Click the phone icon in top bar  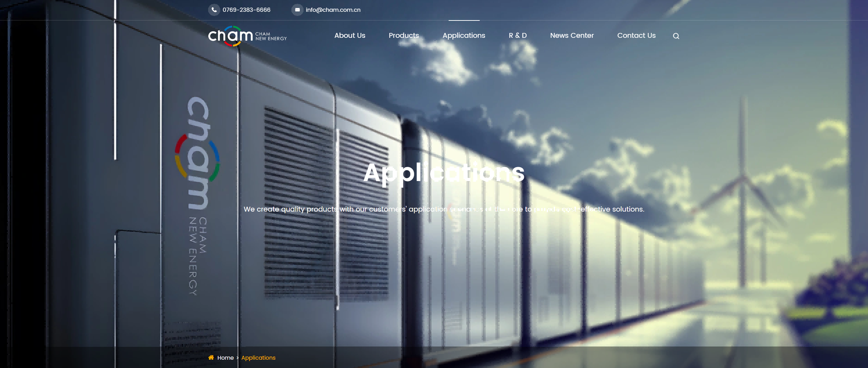coord(214,10)
